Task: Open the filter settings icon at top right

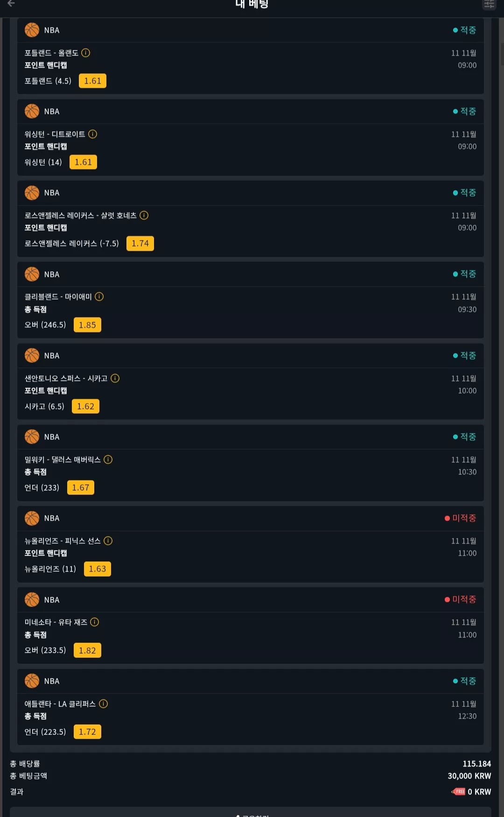Action: pos(489,4)
